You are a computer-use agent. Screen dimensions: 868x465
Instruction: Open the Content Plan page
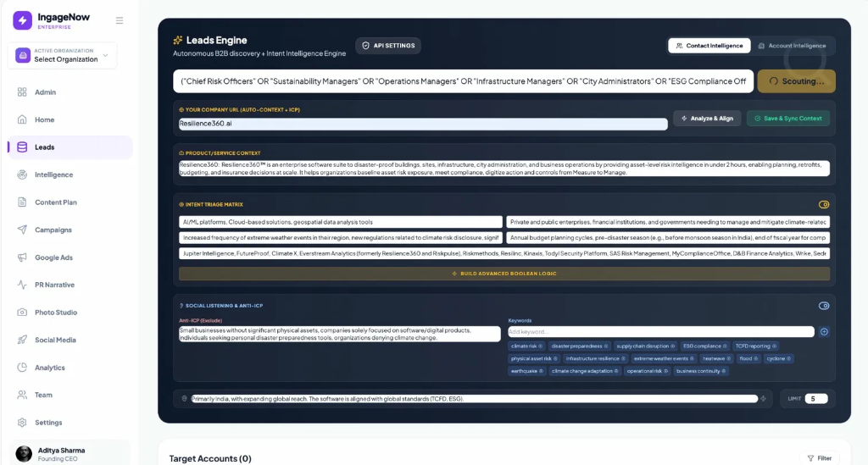[x=55, y=202]
